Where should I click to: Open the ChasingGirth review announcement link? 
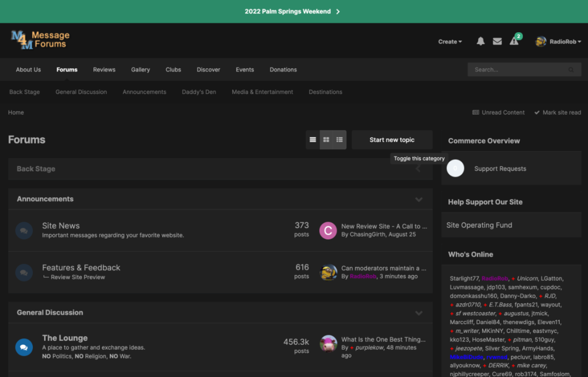(x=385, y=226)
